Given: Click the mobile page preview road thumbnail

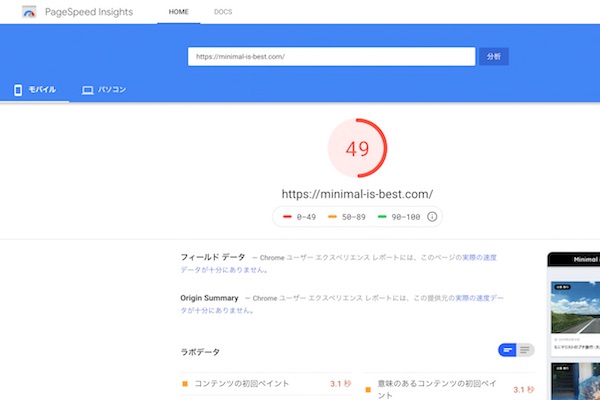Looking at the screenshot, I should pyautogui.click(x=575, y=307).
